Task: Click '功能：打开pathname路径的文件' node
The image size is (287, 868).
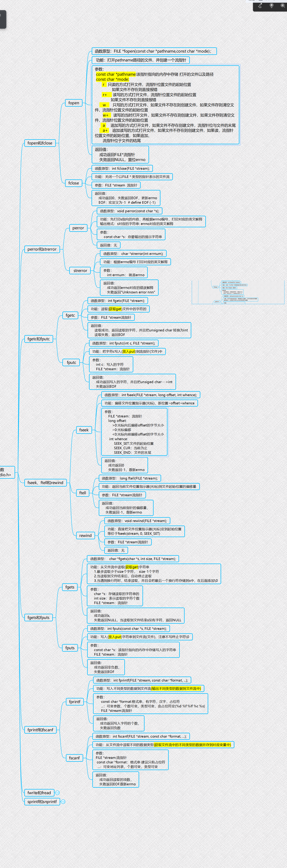Action: (141, 60)
